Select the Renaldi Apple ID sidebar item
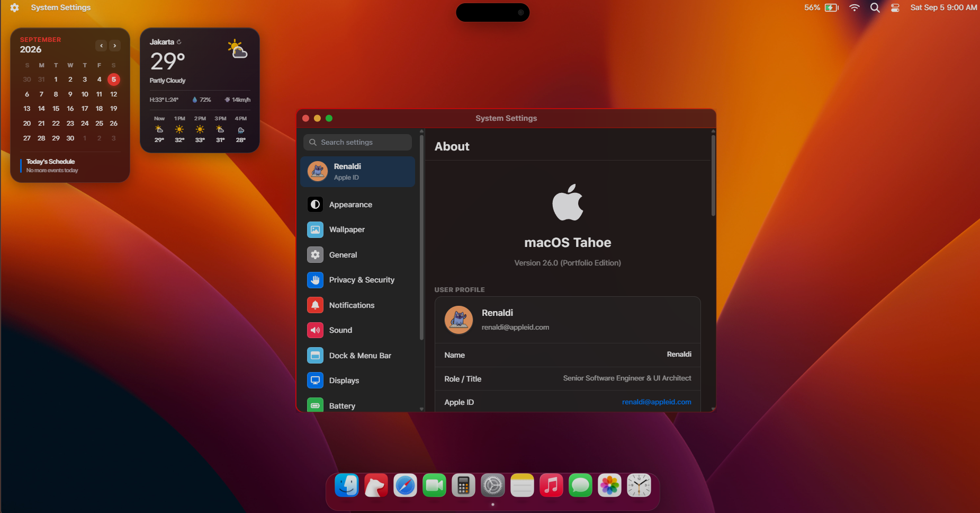The image size is (980, 513). [x=358, y=172]
